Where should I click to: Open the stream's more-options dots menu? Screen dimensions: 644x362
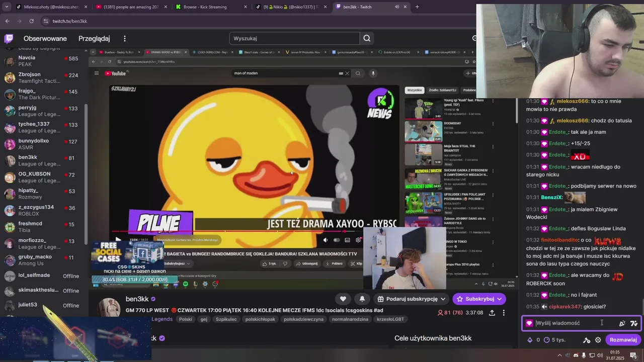(x=504, y=313)
